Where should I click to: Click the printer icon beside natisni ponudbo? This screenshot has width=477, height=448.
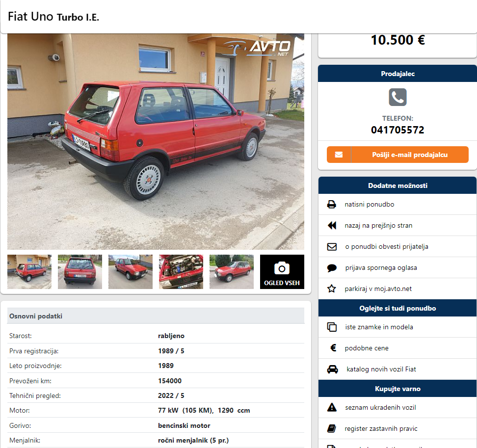click(332, 205)
